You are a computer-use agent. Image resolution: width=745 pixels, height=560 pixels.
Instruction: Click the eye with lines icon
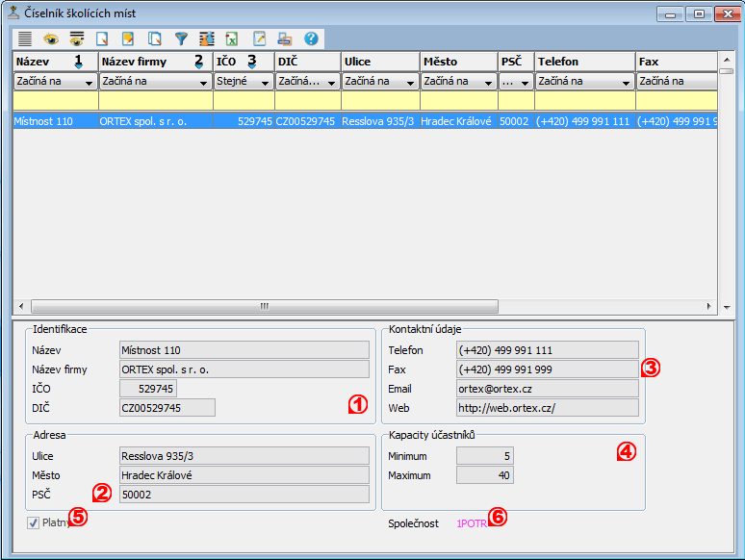(76, 39)
